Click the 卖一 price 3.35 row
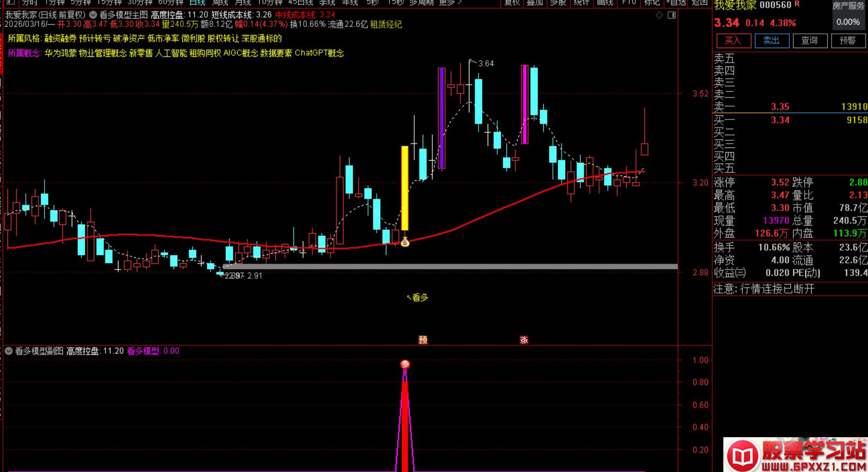The width and height of the screenshot is (868, 472). click(790, 107)
